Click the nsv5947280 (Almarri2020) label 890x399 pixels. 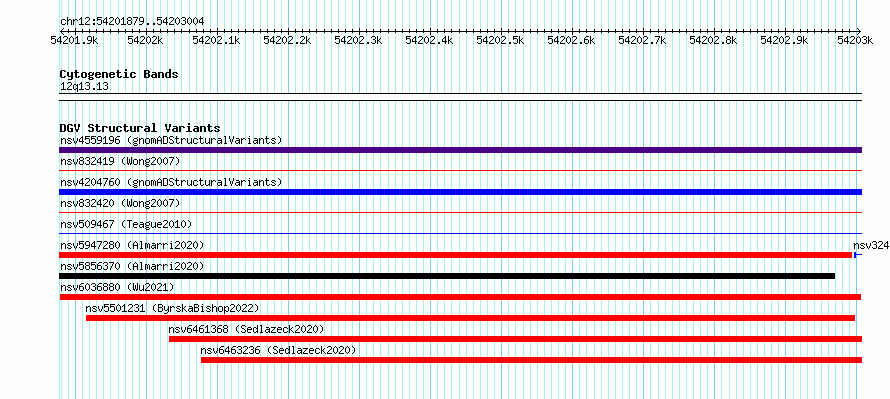click(132, 245)
